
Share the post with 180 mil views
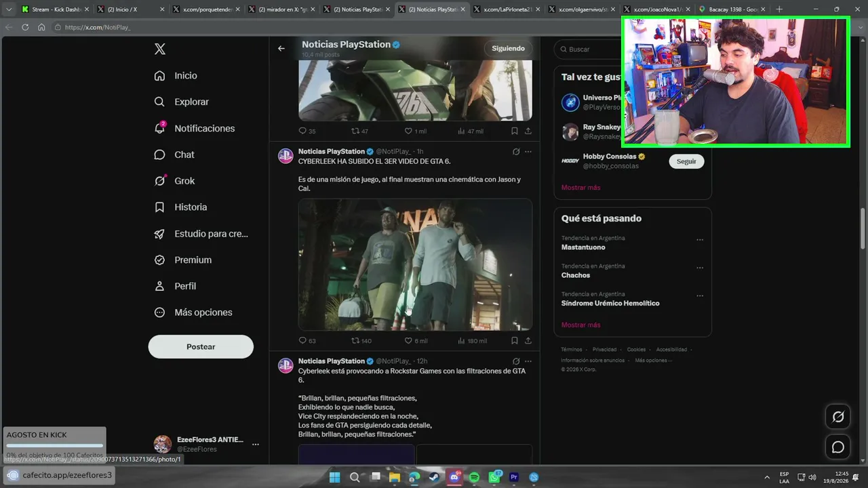click(x=528, y=341)
